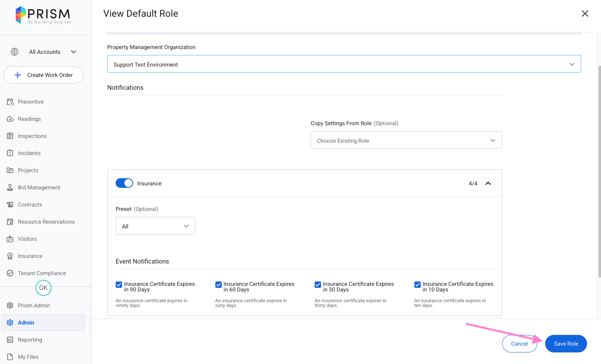This screenshot has height=364, width=601.
Task: Click the Bid Management stamp icon
Action: pos(10,187)
